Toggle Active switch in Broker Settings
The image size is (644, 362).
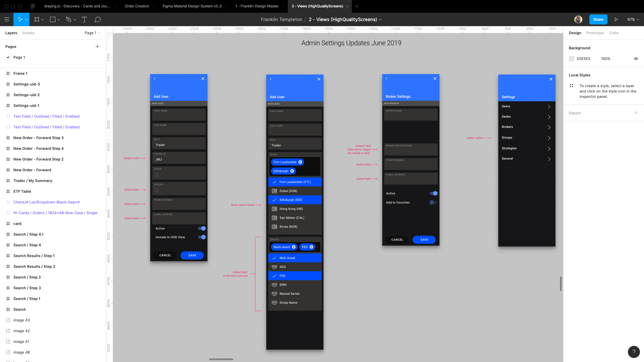click(433, 193)
